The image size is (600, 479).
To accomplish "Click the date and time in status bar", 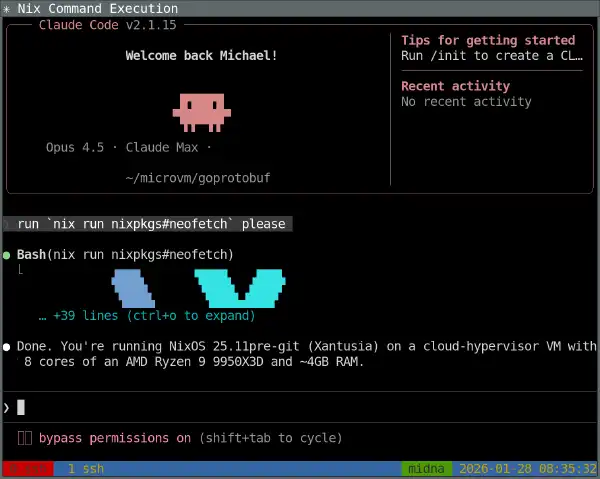I will click(527, 469).
